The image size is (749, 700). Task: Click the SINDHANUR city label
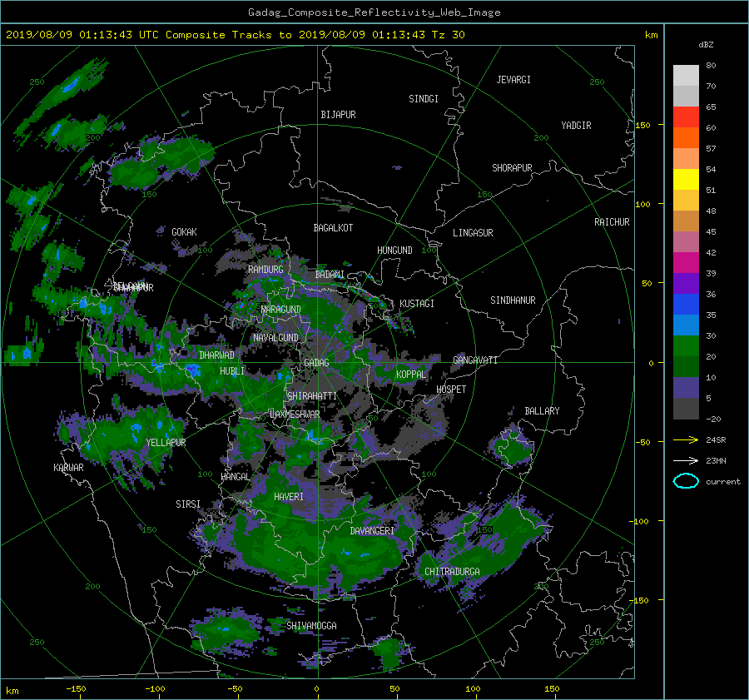pyautogui.click(x=513, y=300)
